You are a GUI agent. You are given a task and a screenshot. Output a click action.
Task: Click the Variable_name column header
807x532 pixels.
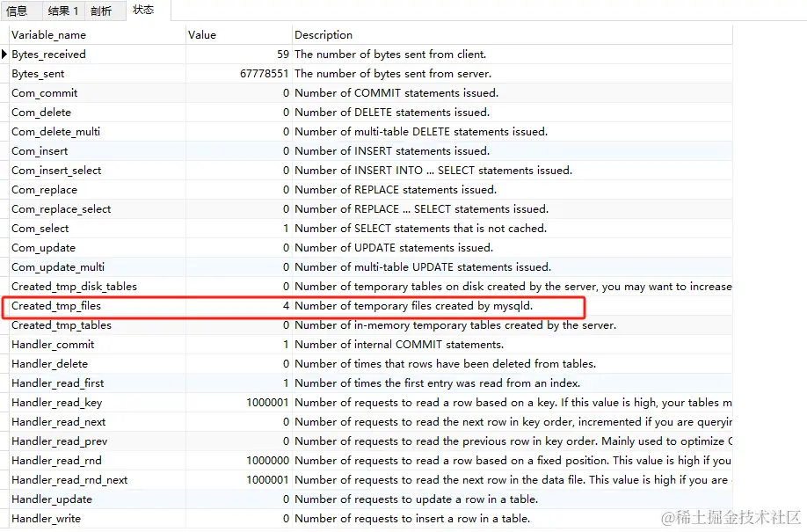[49, 35]
